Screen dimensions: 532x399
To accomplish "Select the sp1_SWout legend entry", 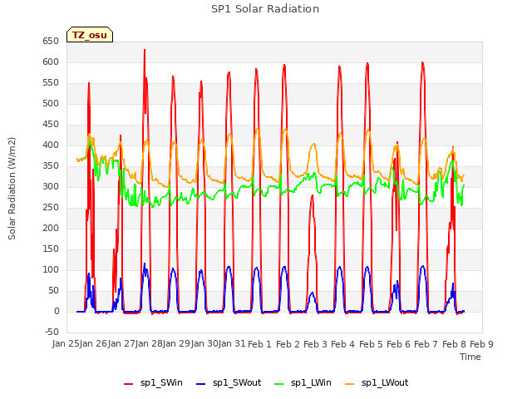I will tap(229, 383).
